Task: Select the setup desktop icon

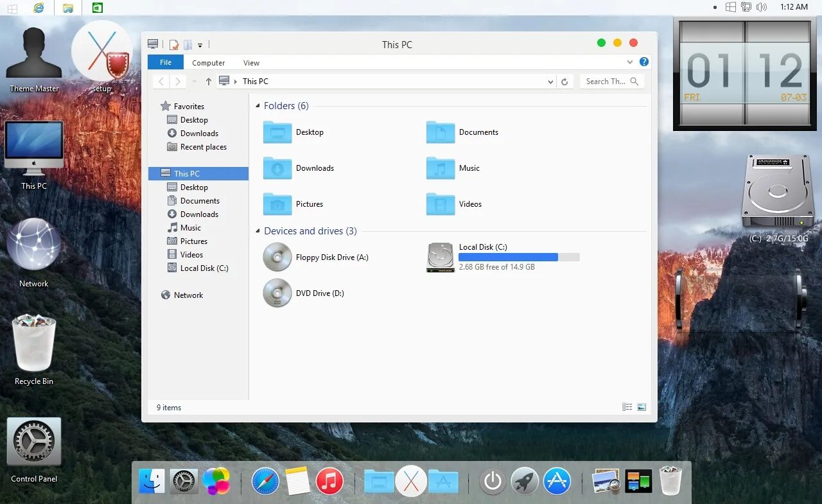Action: (x=101, y=56)
